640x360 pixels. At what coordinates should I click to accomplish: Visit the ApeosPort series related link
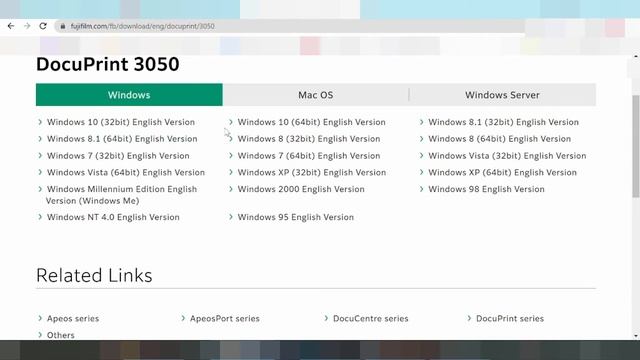224,318
